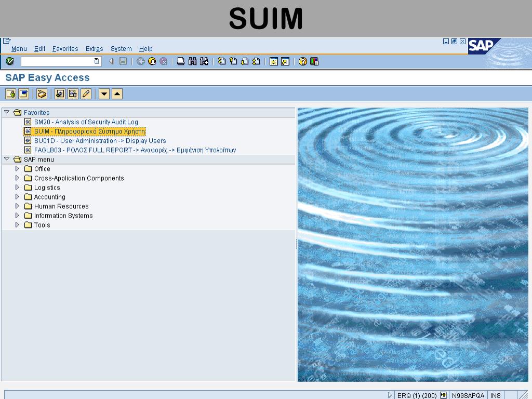Click the status bar system info icon
532x399 pixels.
coord(443,395)
